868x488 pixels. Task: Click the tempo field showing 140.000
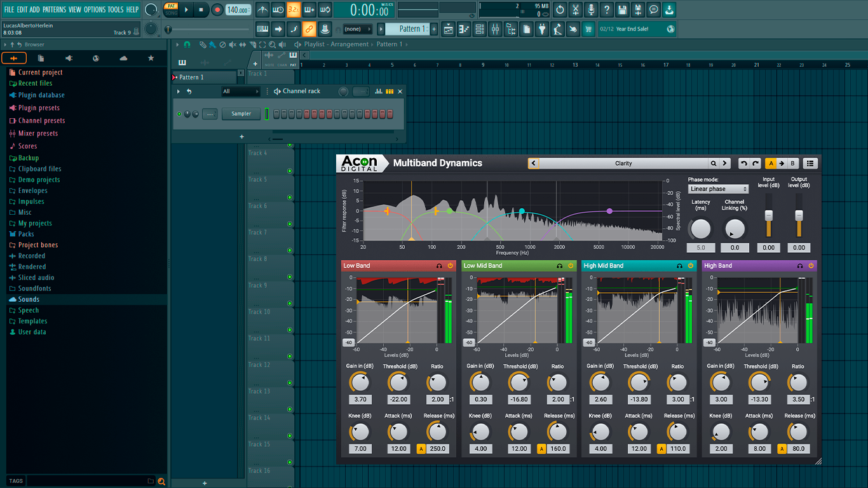[238, 10]
